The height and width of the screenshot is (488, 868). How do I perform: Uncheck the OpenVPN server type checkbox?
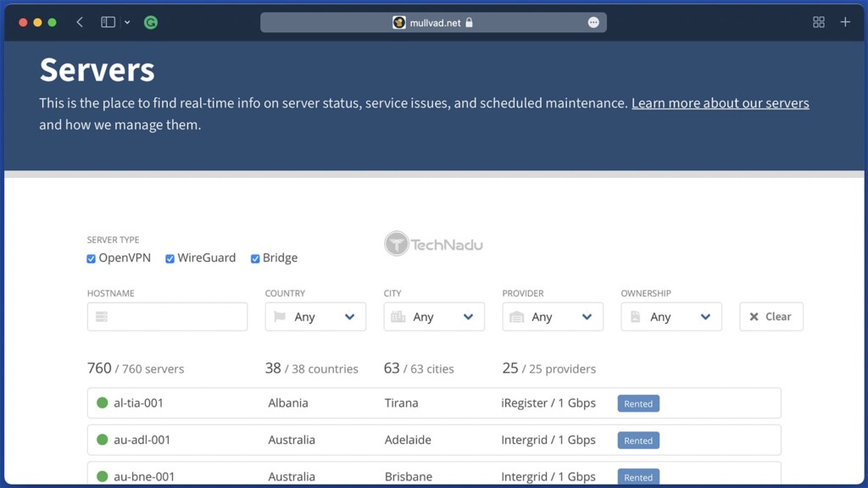(92, 258)
